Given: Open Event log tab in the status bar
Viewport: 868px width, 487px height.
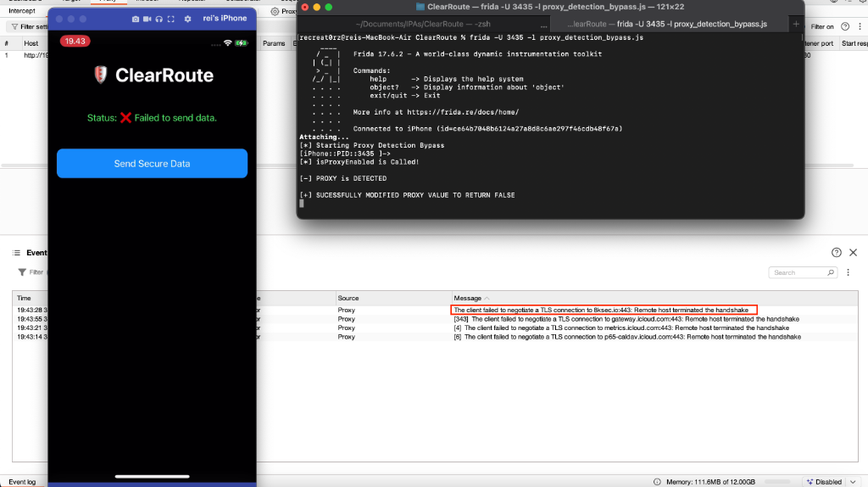Looking at the screenshot, I should (x=22, y=481).
